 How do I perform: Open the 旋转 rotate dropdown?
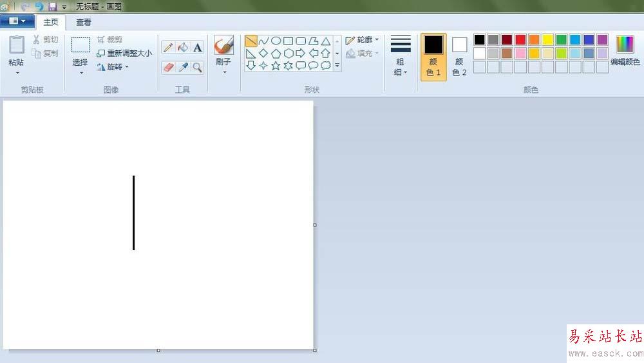[x=113, y=67]
